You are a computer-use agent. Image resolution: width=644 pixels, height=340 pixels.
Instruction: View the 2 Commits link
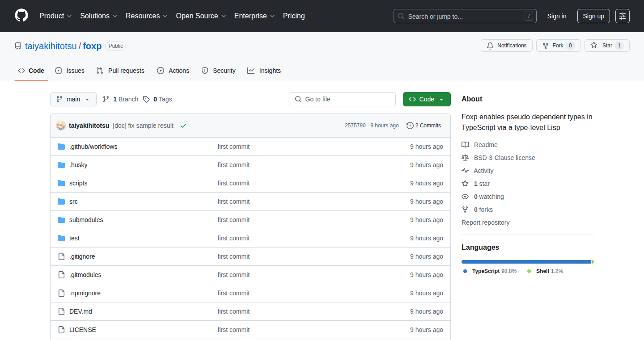point(424,126)
